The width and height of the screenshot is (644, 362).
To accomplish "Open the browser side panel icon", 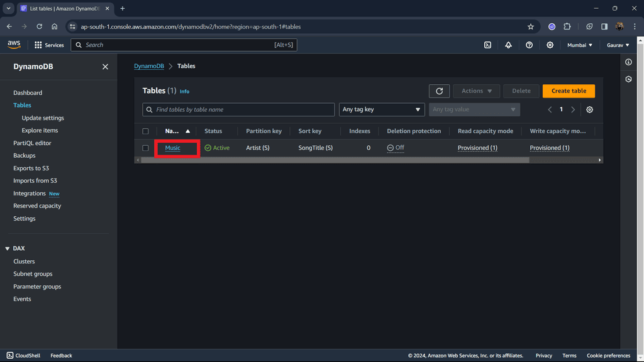I will click(604, 26).
